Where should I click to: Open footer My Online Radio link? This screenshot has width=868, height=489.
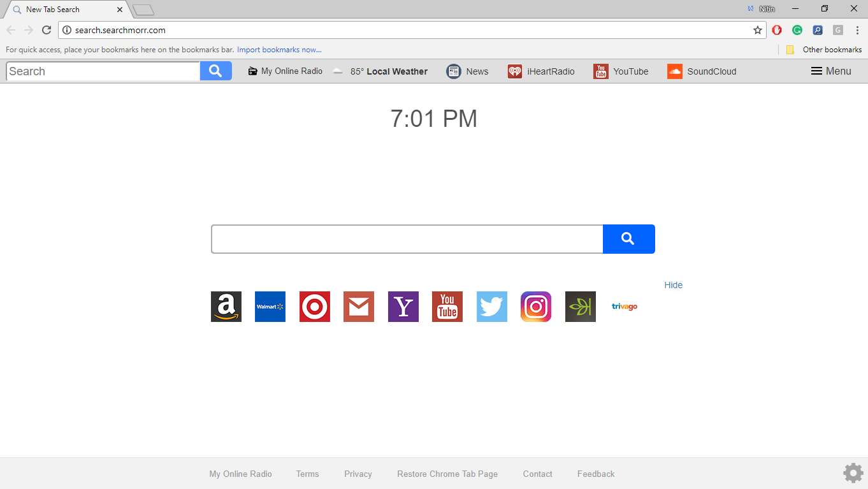(241, 474)
